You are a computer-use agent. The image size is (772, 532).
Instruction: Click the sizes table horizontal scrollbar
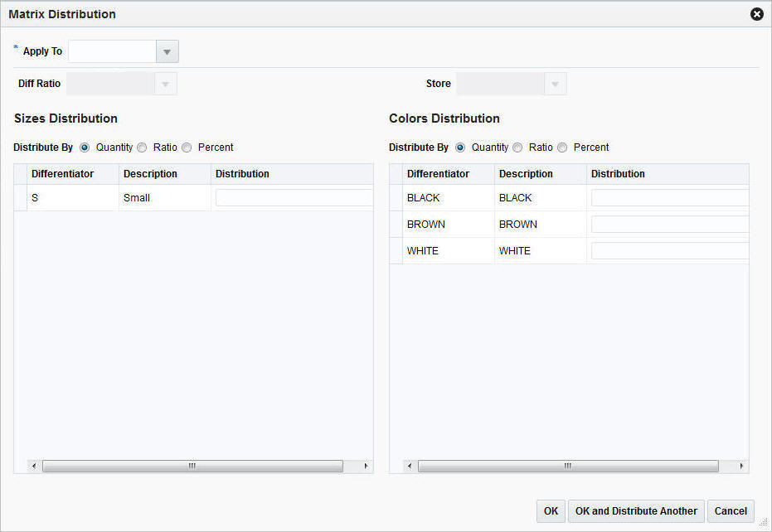click(x=192, y=466)
